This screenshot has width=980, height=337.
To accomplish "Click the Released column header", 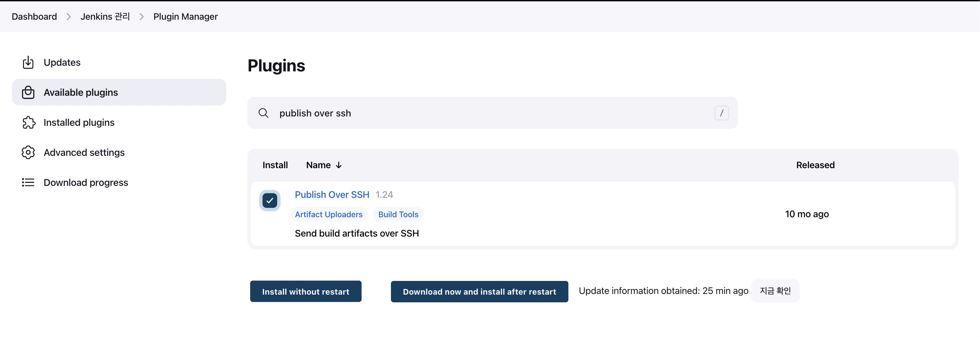I will [815, 165].
